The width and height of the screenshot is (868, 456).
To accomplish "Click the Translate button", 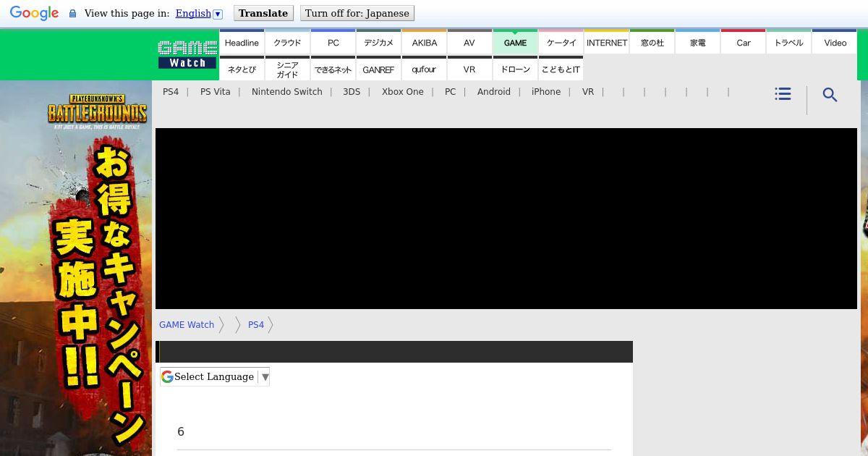I will click(x=263, y=13).
